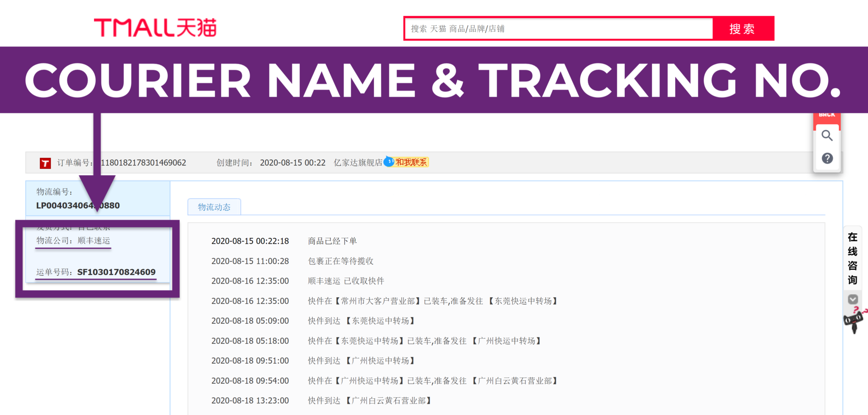Viewport: 868px width, 415px height.
Task: Click the blue Wangwang chat bubble icon
Action: point(389,162)
